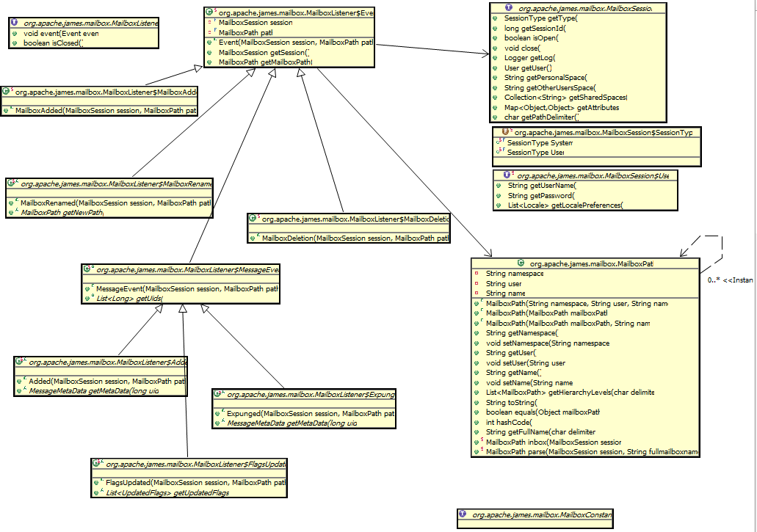Click the class icon of MailboxListener$MailboxDeletion
This screenshot has width=757, height=532.
pos(253,219)
